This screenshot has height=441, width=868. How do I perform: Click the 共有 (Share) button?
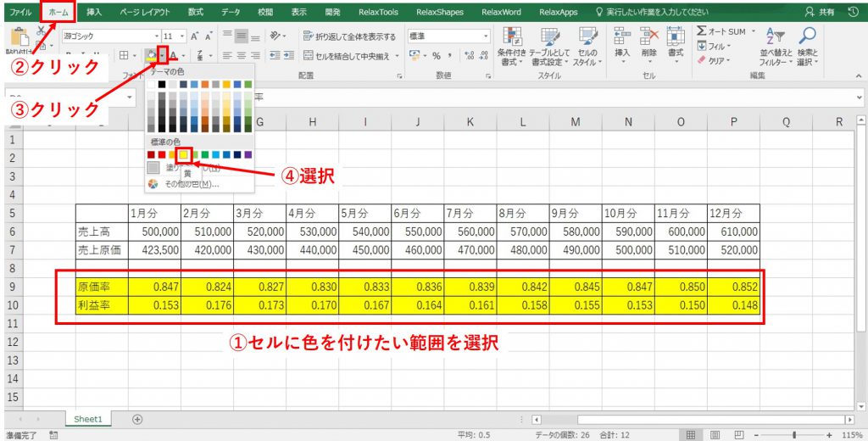pyautogui.click(x=820, y=13)
